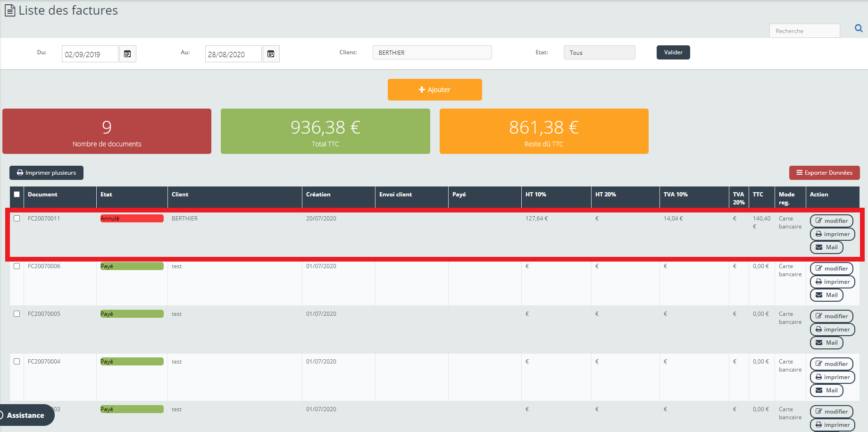
Task: Send invoice FC20070005 by Mail
Action: pyautogui.click(x=826, y=343)
